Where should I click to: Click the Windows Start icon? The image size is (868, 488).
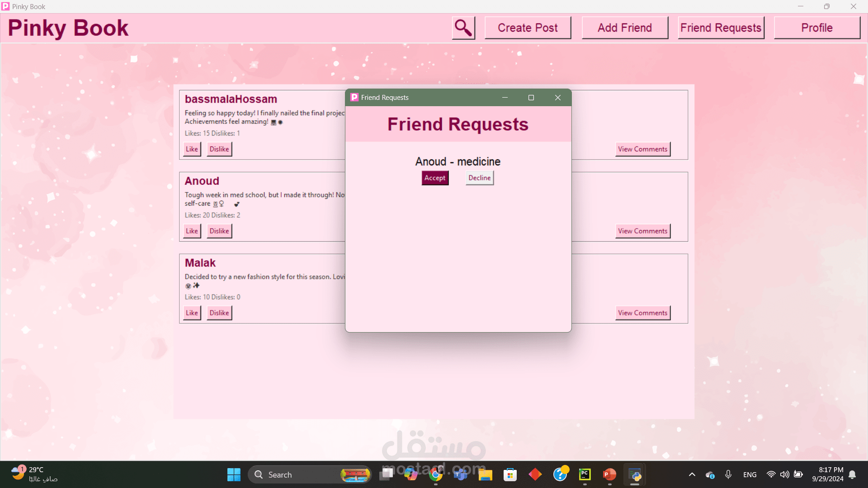coord(234,474)
